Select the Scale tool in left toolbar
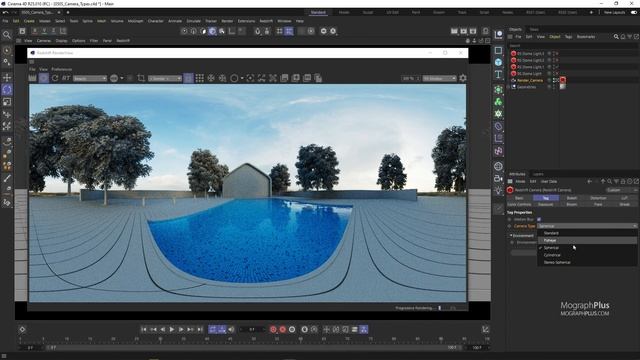Screen dimensions: 640x360 pyautogui.click(x=7, y=102)
